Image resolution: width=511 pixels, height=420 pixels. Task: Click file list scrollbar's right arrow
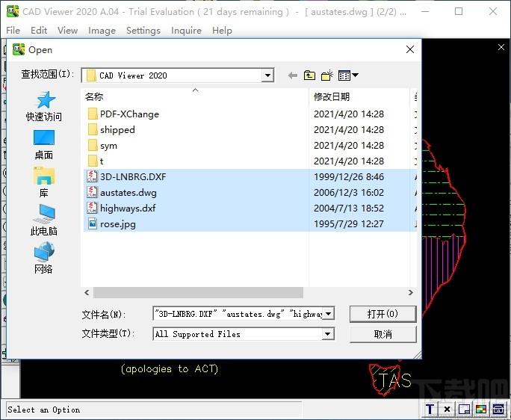point(411,292)
